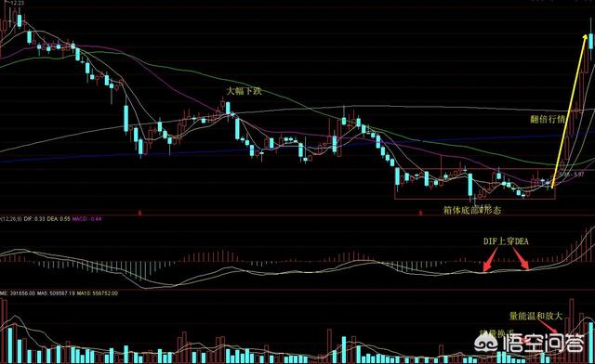Click the DIF: 0.33 indicator value
595x364 pixels.
tap(34, 219)
